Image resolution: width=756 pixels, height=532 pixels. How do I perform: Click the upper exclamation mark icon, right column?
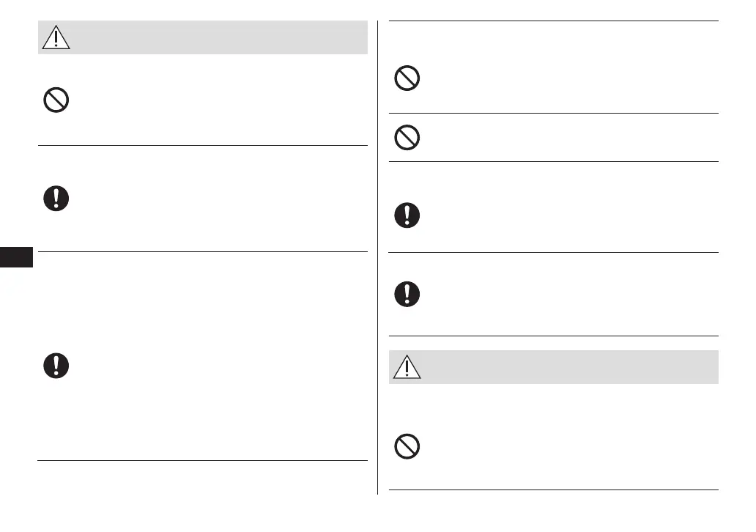(407, 215)
